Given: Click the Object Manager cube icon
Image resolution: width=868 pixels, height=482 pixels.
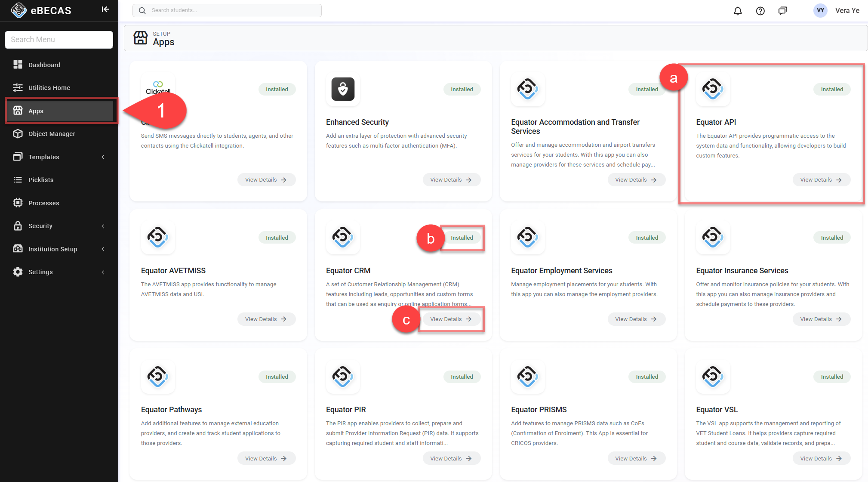Looking at the screenshot, I should pos(18,134).
